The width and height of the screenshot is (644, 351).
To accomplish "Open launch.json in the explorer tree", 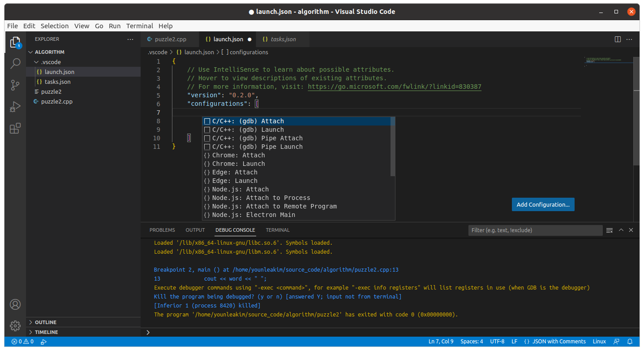I will click(83, 72).
